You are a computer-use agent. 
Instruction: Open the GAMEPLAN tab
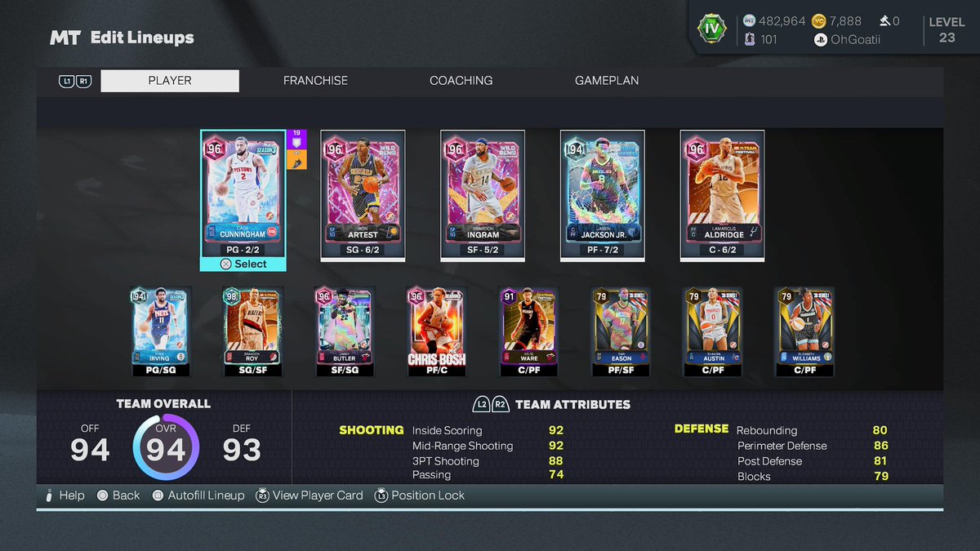[607, 81]
